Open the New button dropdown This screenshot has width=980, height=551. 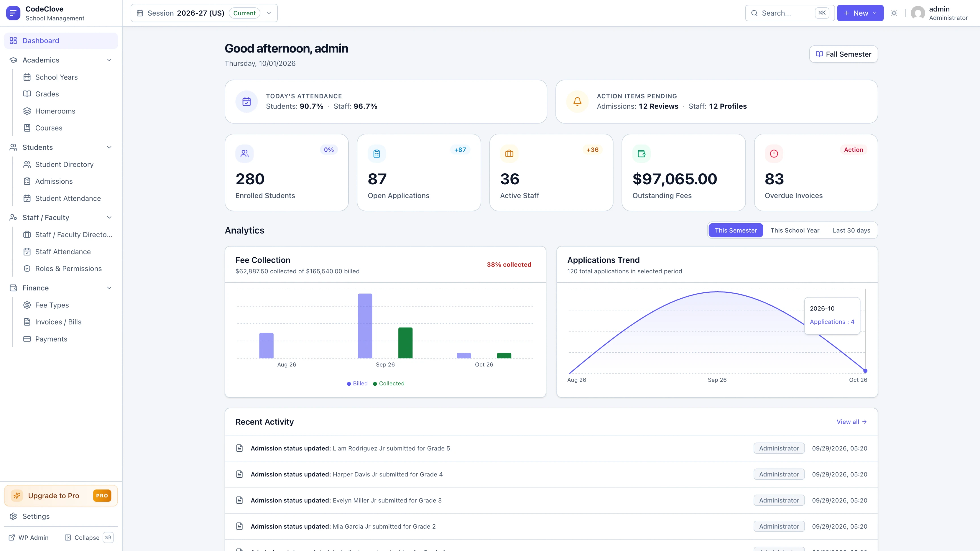(860, 13)
